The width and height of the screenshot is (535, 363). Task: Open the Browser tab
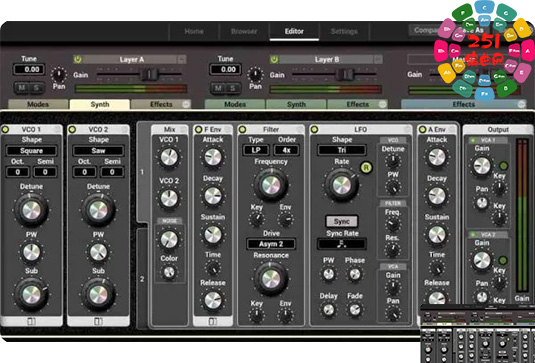(x=244, y=31)
